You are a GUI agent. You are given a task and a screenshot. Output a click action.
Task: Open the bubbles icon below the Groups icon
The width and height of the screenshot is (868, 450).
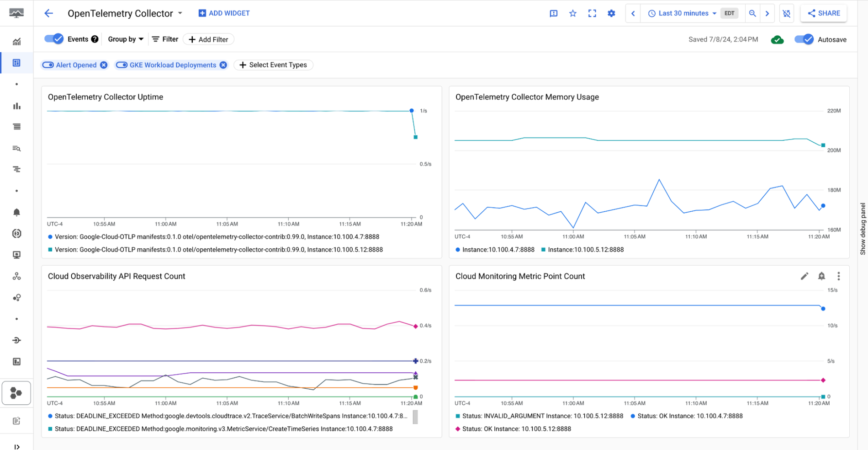[x=16, y=298]
